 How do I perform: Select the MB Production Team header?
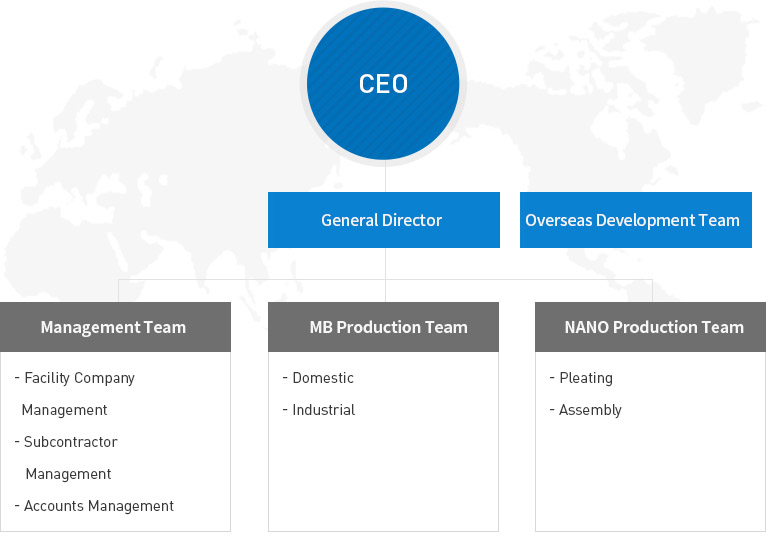click(383, 327)
